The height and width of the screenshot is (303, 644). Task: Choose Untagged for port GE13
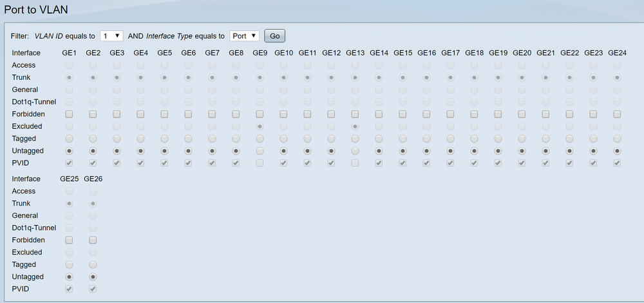355,151
